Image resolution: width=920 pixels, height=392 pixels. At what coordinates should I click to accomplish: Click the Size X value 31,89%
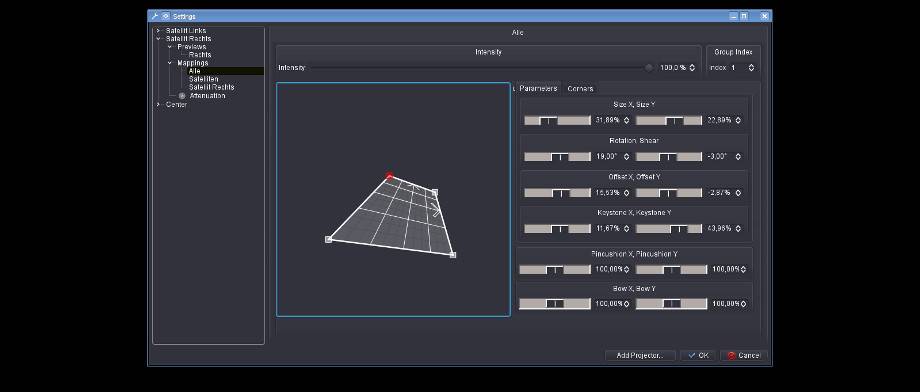pyautogui.click(x=607, y=120)
